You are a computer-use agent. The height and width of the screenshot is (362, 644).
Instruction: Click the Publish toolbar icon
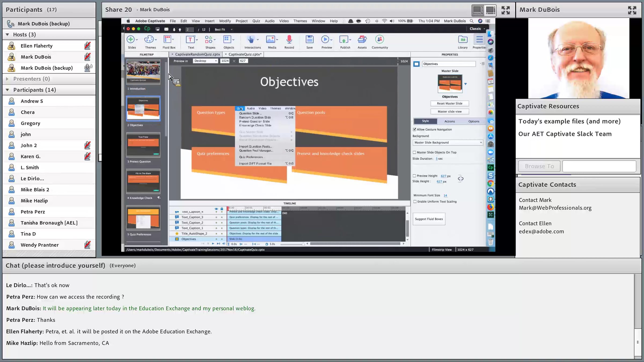pos(344,40)
